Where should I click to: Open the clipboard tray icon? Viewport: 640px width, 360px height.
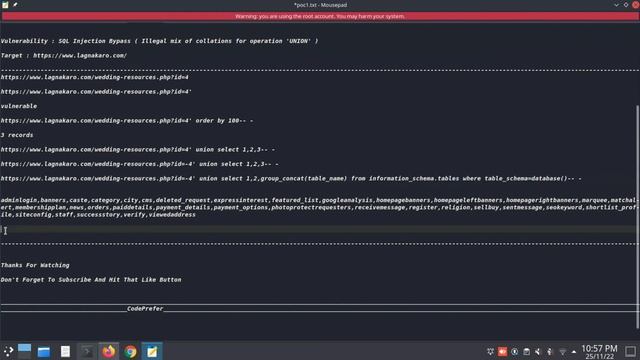(x=527, y=351)
